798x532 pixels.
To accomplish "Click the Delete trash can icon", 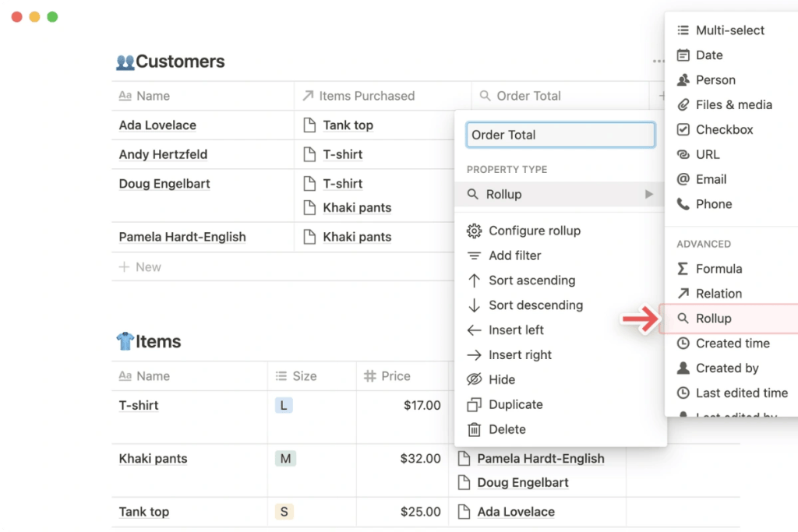I will (474, 429).
